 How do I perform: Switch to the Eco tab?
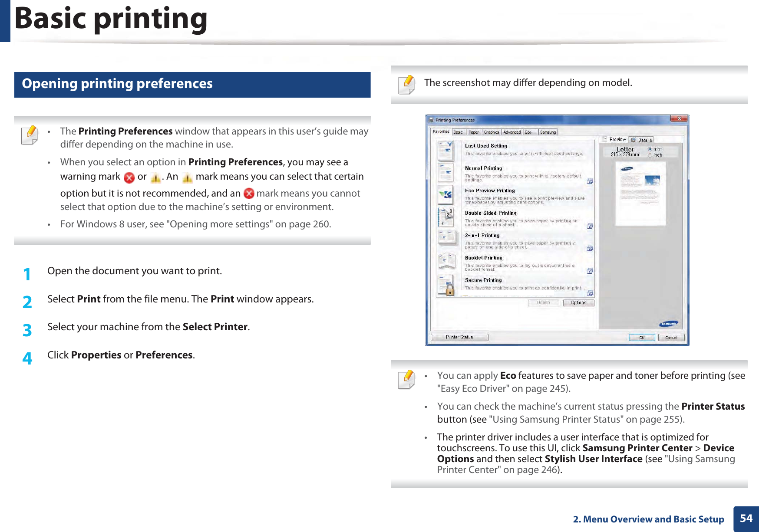pyautogui.click(x=528, y=132)
